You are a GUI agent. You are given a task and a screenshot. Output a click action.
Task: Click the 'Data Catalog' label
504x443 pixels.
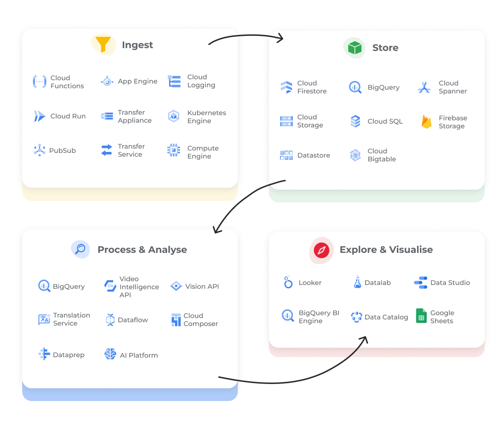click(x=386, y=317)
